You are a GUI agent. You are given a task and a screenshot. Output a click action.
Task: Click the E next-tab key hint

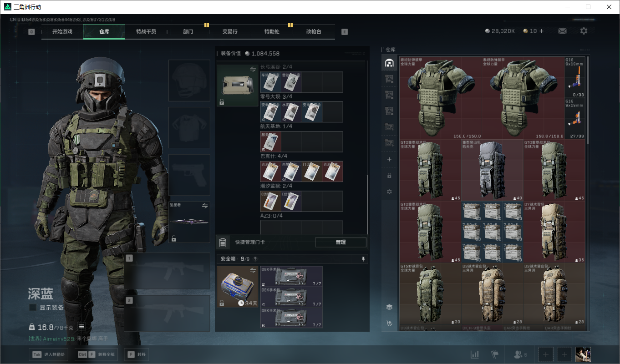point(345,32)
